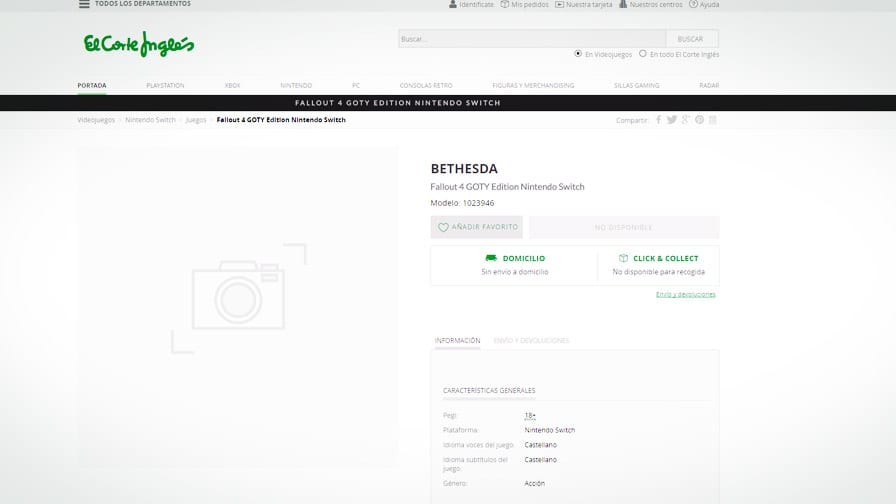The image size is (896, 504).
Task: Click 'Sin envío a domicilio' text
Action: 515,272
